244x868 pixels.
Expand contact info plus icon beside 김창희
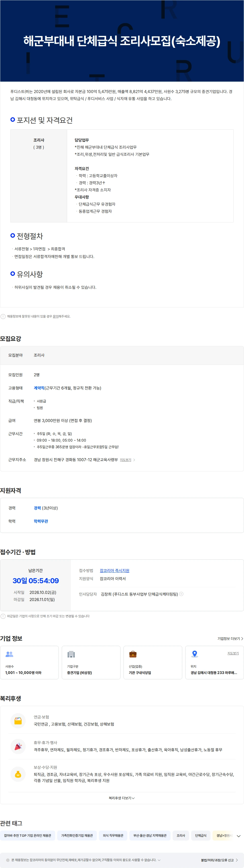click(x=181, y=594)
